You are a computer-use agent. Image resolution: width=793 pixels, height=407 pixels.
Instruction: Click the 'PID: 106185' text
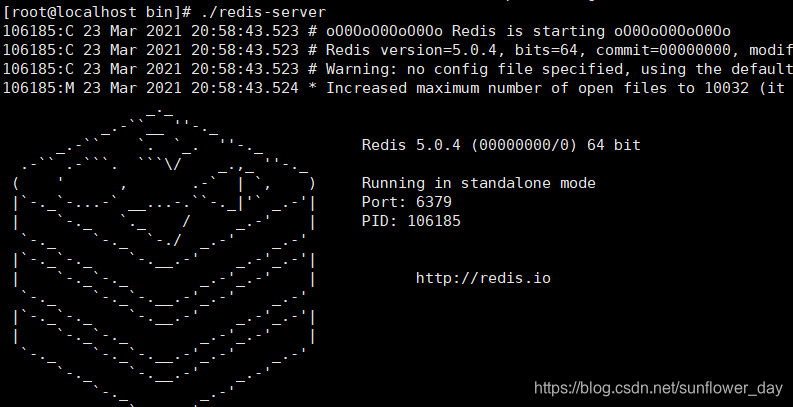point(411,221)
